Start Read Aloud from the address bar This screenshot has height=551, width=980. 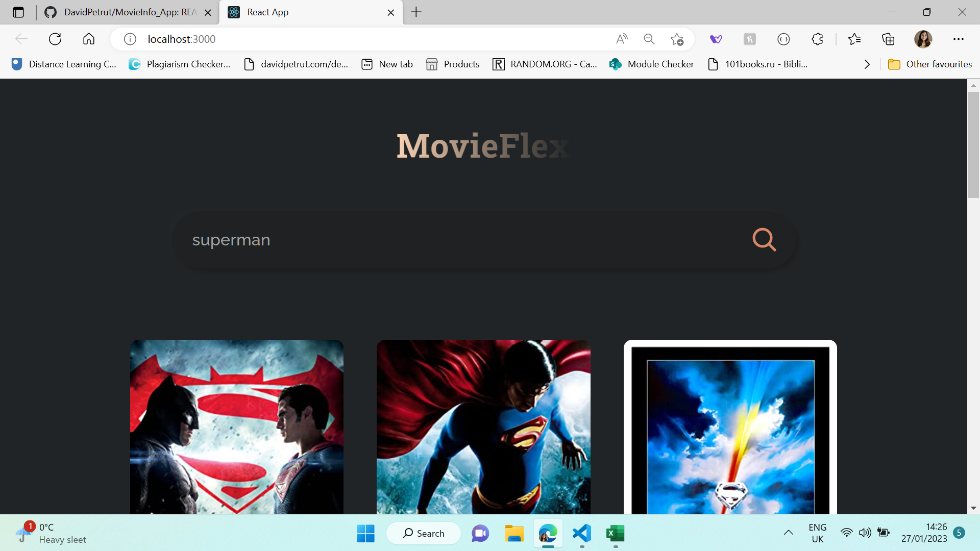(622, 39)
